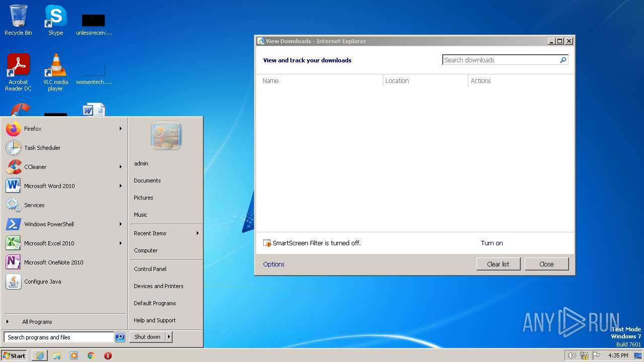This screenshot has height=362, width=644.
Task: Expand the Firefox jump list arrow
Action: 121,129
